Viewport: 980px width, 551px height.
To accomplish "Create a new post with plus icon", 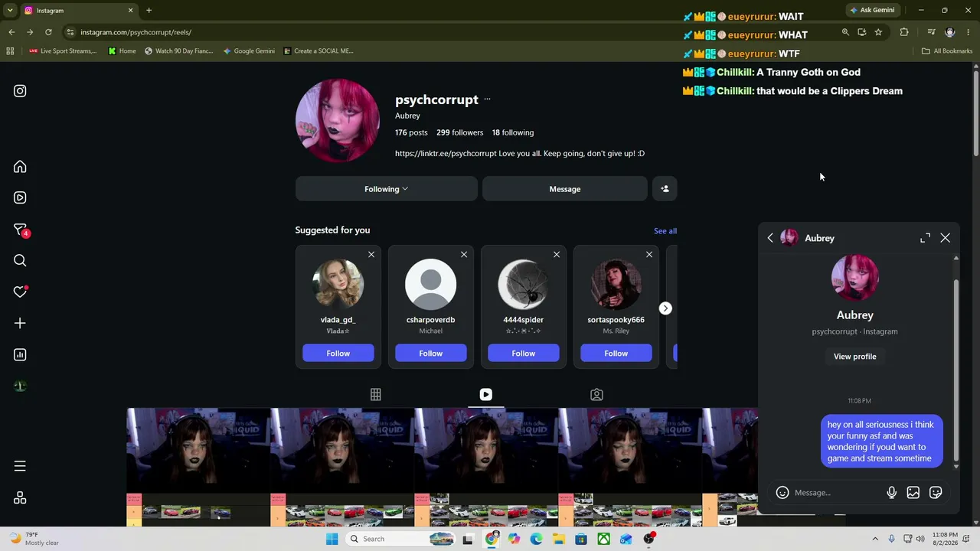I will (20, 323).
